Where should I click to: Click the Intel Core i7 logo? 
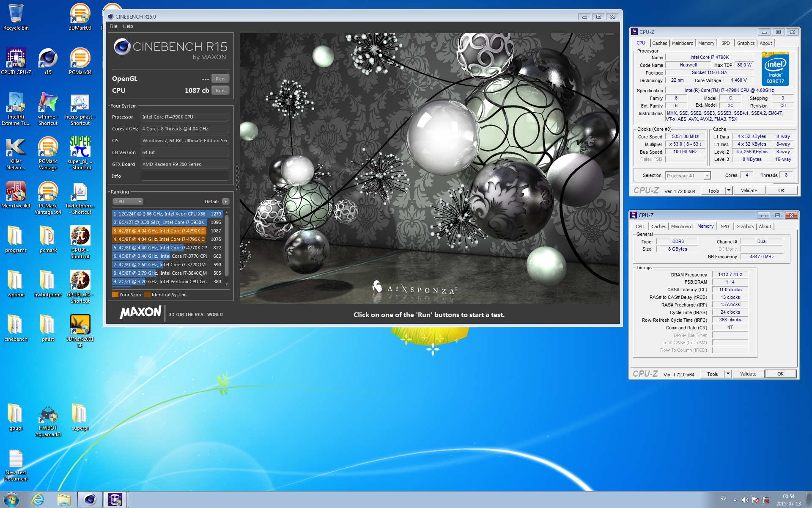coord(775,69)
